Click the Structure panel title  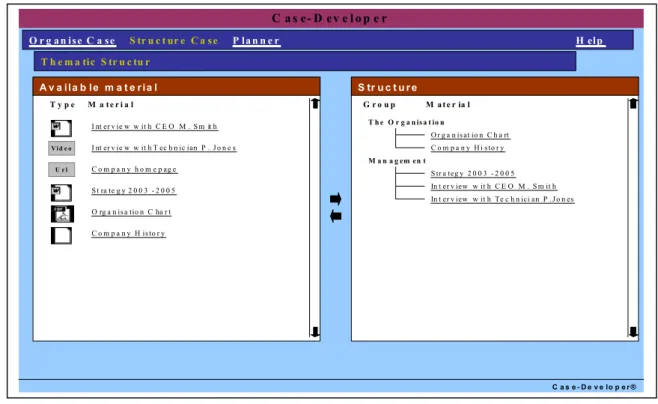point(387,87)
